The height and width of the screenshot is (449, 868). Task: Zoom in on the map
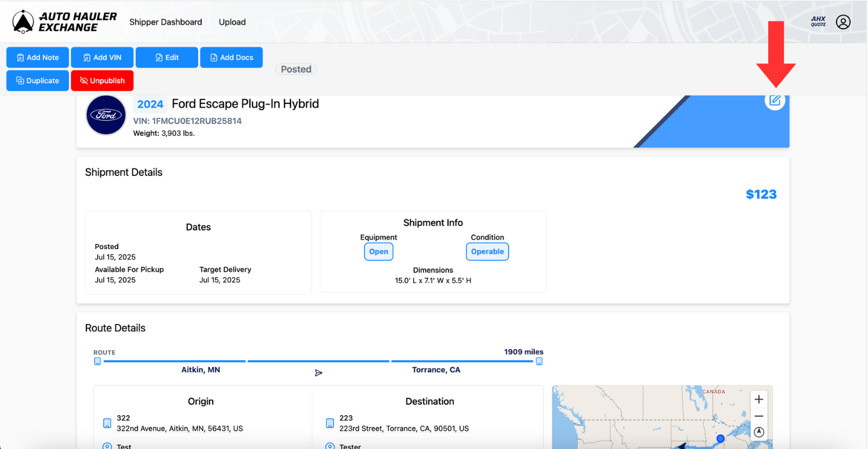click(x=759, y=399)
